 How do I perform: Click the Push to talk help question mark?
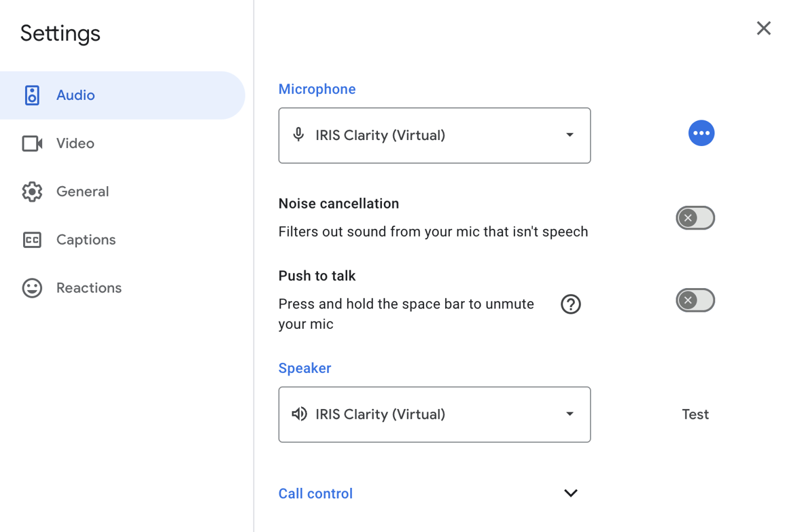coord(571,304)
